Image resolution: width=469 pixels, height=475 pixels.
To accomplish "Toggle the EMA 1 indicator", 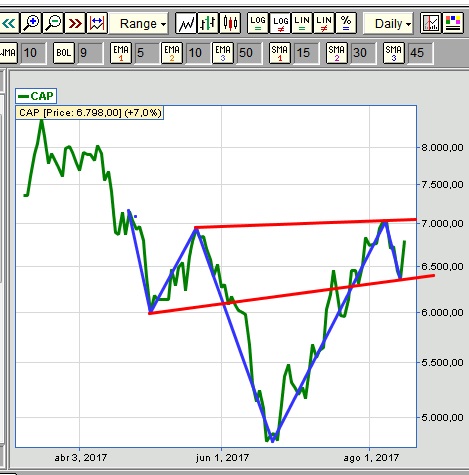I will (121, 53).
